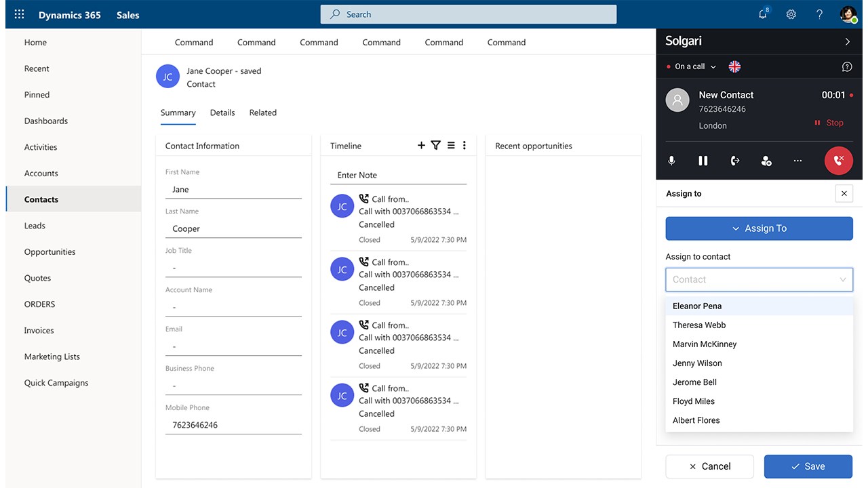Open the Dynamics 365 app launcher grid
This screenshot has height=488, width=868.
click(x=19, y=15)
